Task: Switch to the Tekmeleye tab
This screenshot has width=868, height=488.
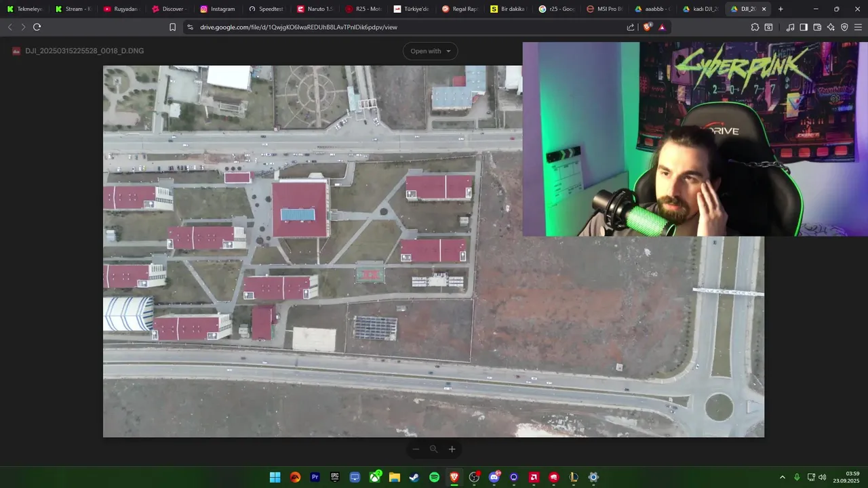Action: pos(24,9)
